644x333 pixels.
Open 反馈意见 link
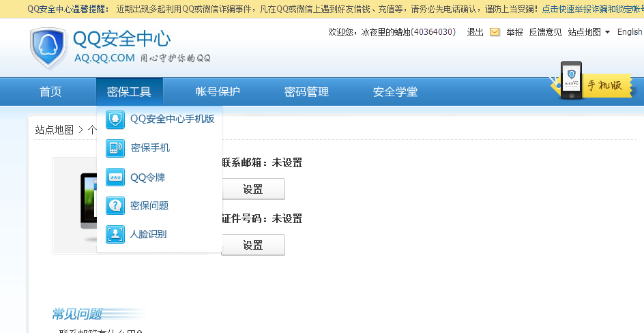click(x=545, y=32)
